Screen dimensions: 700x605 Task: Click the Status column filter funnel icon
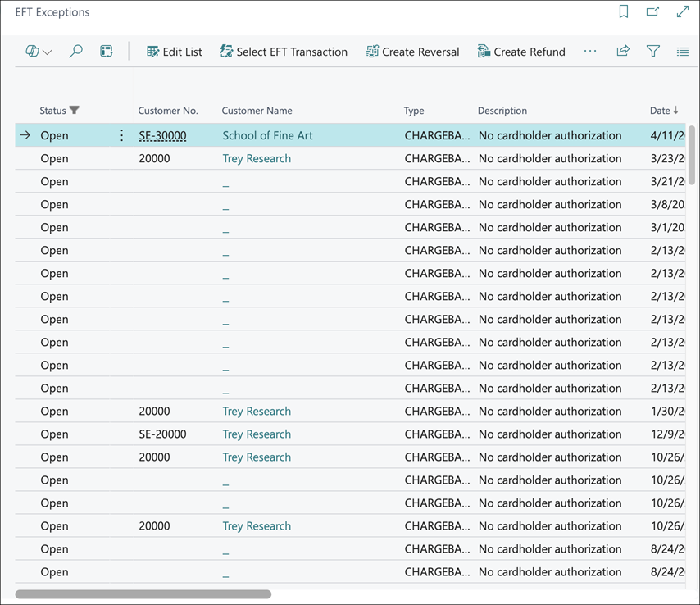[74, 110]
